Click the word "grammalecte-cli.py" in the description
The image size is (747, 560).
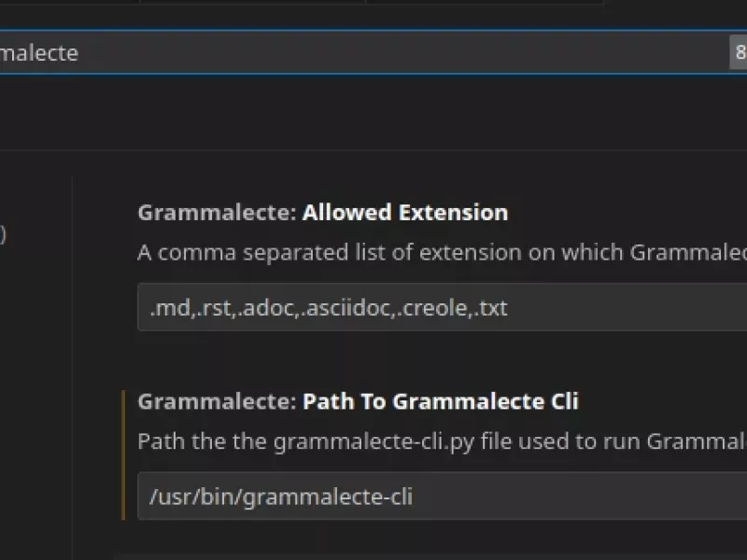[374, 441]
